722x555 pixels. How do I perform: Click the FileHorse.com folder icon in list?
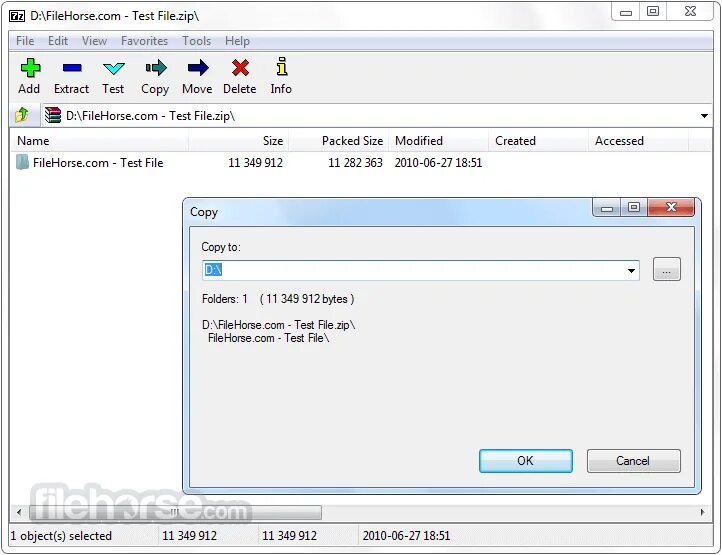pyautogui.click(x=22, y=162)
